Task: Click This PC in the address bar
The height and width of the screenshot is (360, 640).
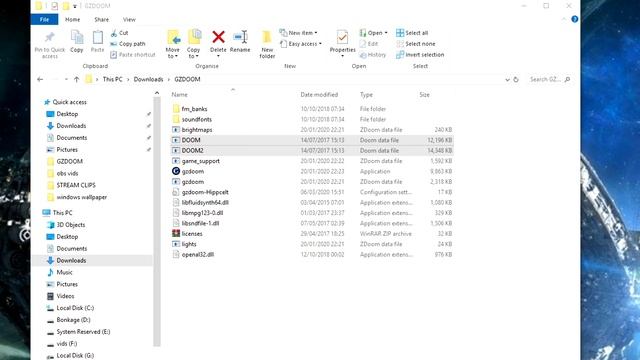Action: 112,79
